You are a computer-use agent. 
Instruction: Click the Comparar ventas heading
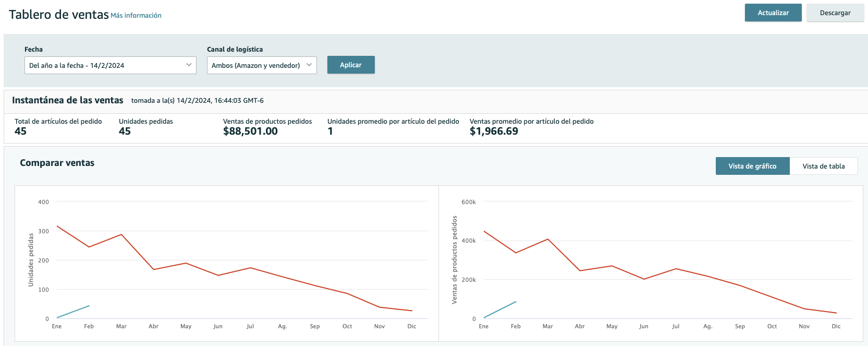(57, 163)
